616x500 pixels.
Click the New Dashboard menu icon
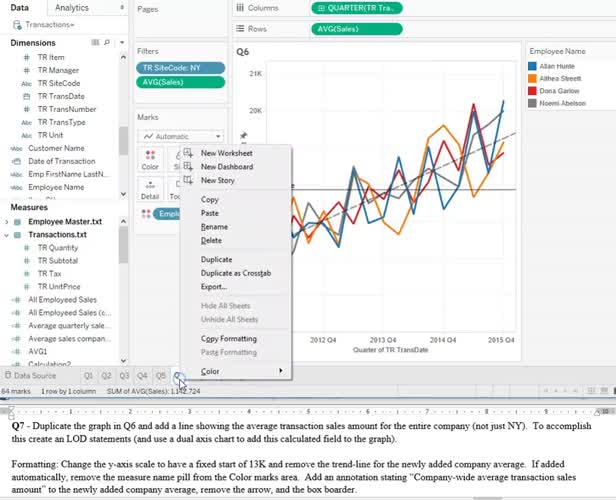[187, 167]
